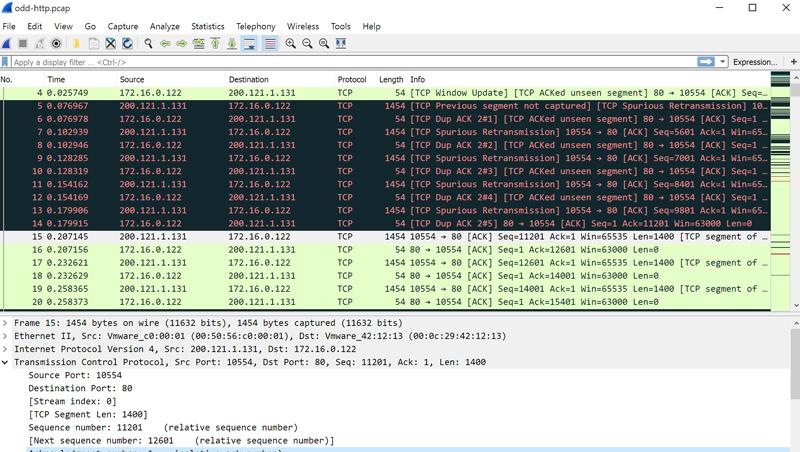The width and height of the screenshot is (800, 452).
Task: Zoom out the packet text
Action: [x=307, y=44]
